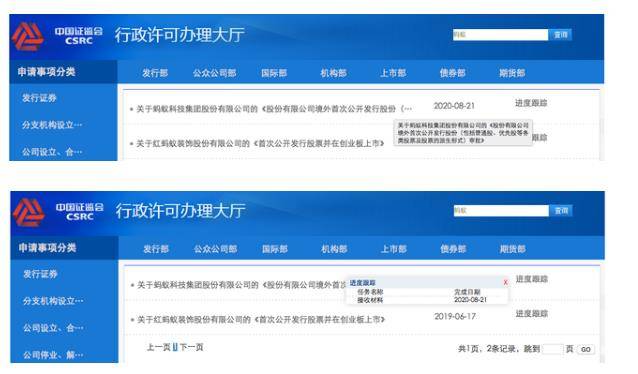Screen dimensions: 638x374
Task: Click the 接收材料 entry in the popup
Action: 370,300
